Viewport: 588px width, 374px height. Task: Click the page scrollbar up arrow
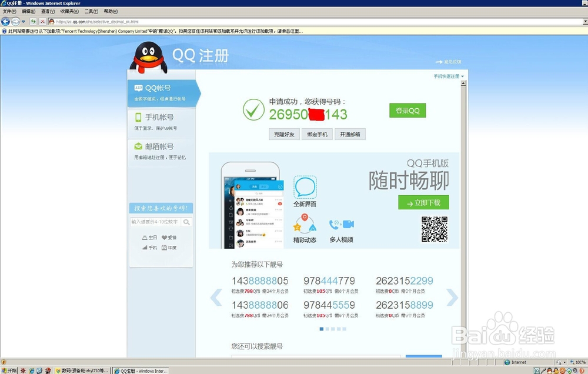click(463, 84)
